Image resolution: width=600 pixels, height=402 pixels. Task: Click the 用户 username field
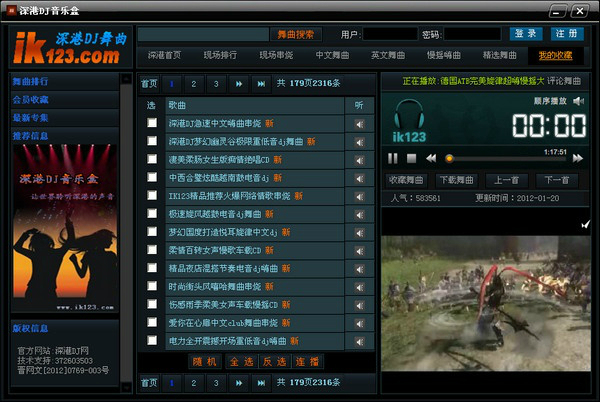(390, 34)
